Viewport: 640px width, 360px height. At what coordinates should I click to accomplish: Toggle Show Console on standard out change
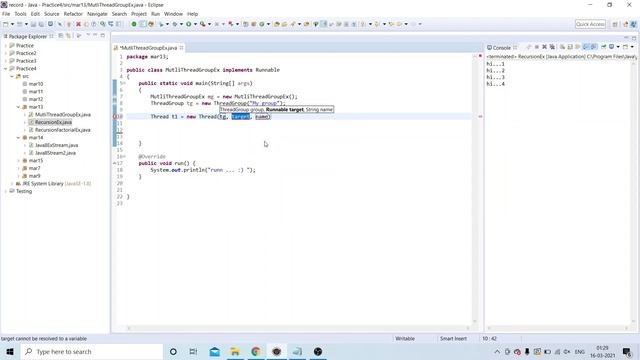point(586,47)
